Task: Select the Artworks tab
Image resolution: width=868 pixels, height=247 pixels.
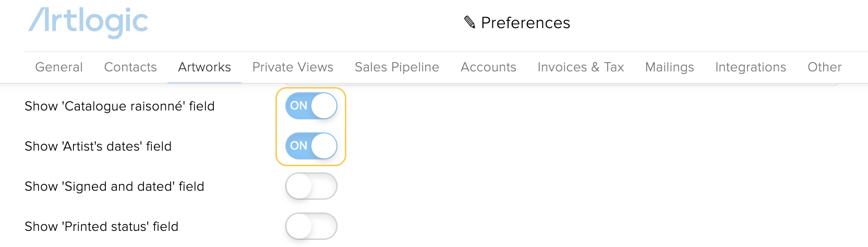Action: pyautogui.click(x=204, y=67)
